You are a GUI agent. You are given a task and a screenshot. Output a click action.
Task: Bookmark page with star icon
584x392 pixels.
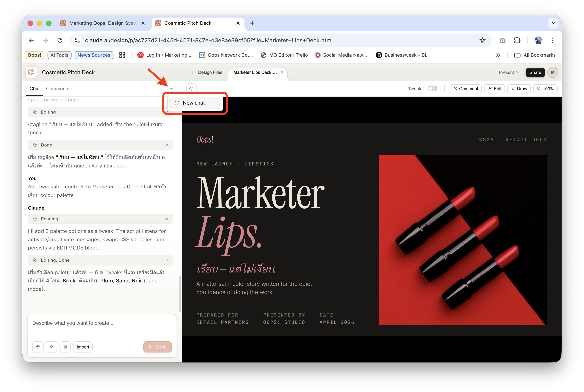click(482, 40)
